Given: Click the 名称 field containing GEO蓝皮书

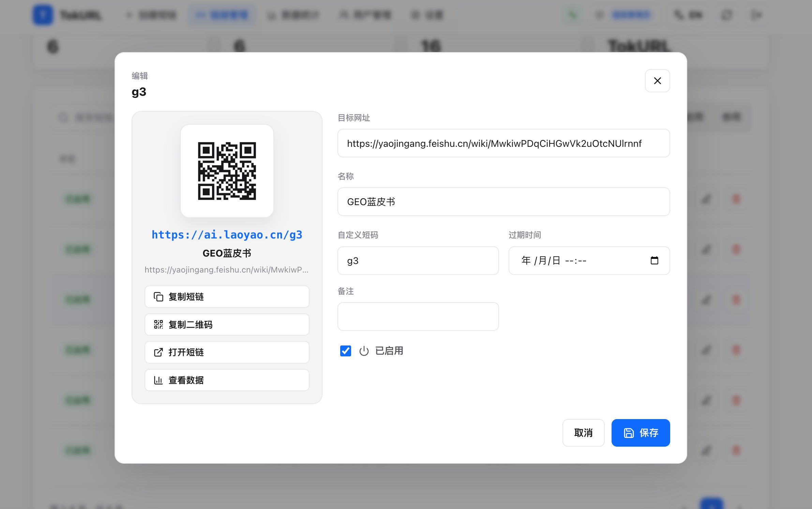Looking at the screenshot, I should point(503,202).
